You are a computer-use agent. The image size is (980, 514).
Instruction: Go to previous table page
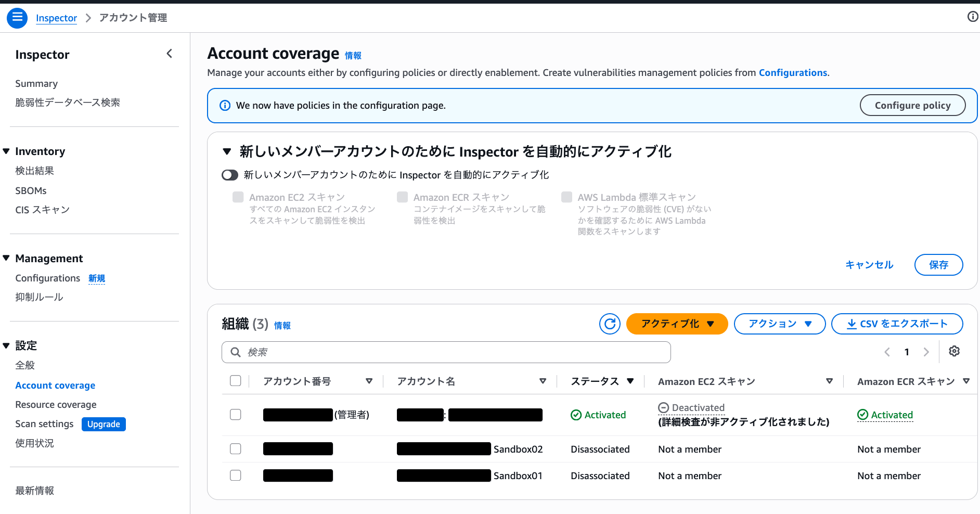point(887,352)
